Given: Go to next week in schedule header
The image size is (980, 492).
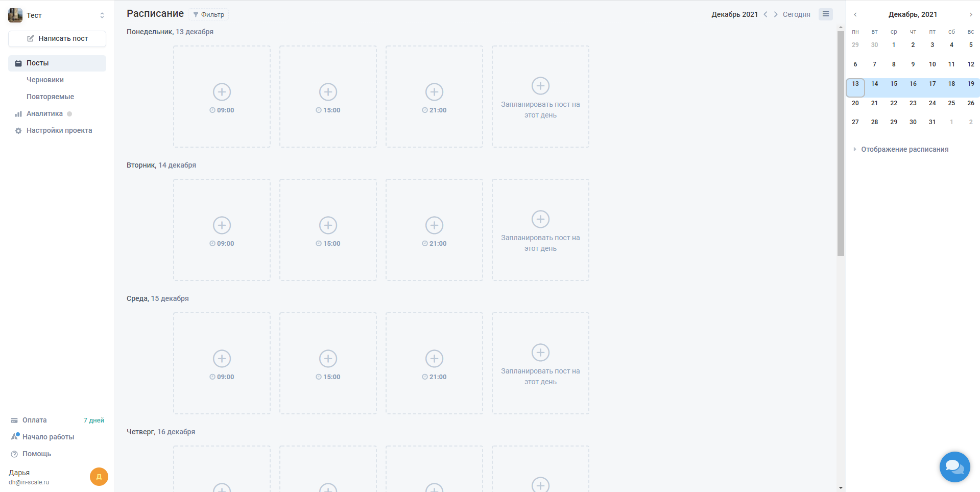Looking at the screenshot, I should point(776,14).
